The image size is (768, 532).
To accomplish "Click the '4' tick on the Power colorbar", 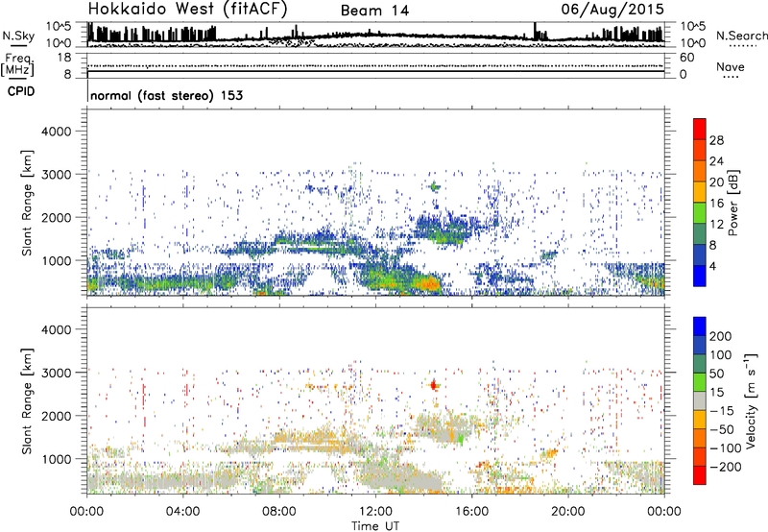I will (712, 266).
